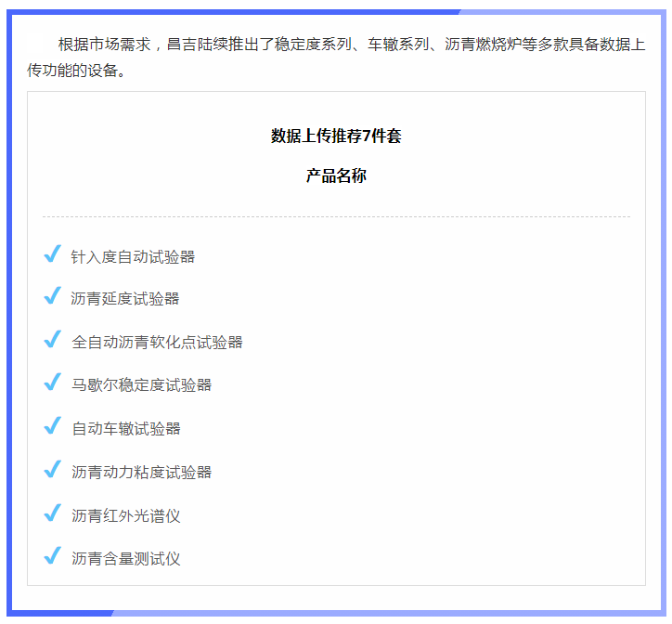The height and width of the screenshot is (624, 672).
Task: Select the 全自动沥青软化点试验器 item text
Action: [157, 343]
